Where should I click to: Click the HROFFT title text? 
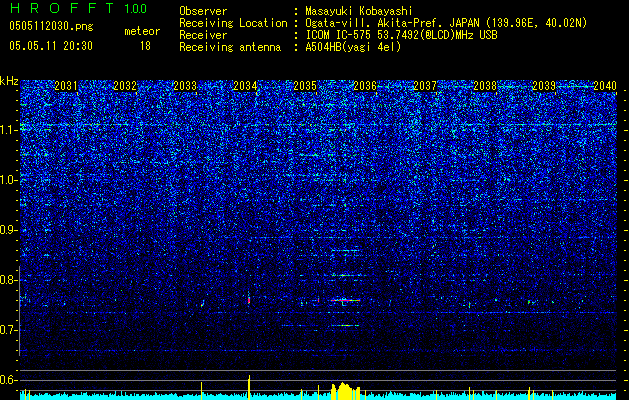pyautogui.click(x=62, y=8)
